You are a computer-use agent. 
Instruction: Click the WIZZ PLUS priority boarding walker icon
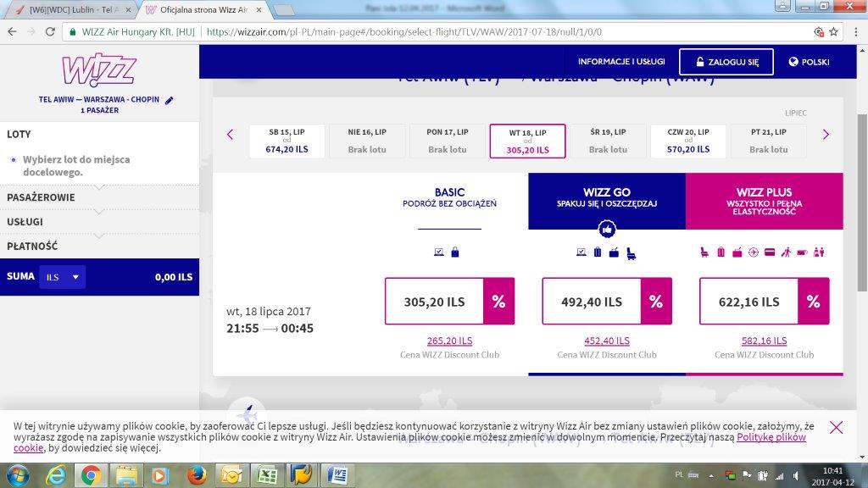(x=786, y=252)
